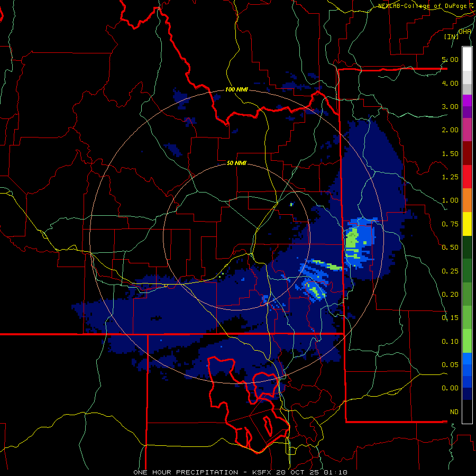Click the 0.05 legend value
Screen dimensions: 476x476
[450, 364]
